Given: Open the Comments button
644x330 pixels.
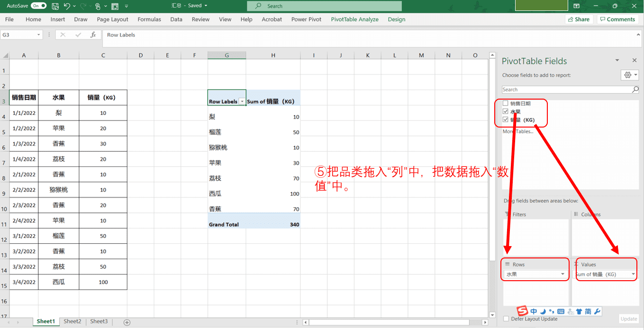Looking at the screenshot, I should (617, 19).
